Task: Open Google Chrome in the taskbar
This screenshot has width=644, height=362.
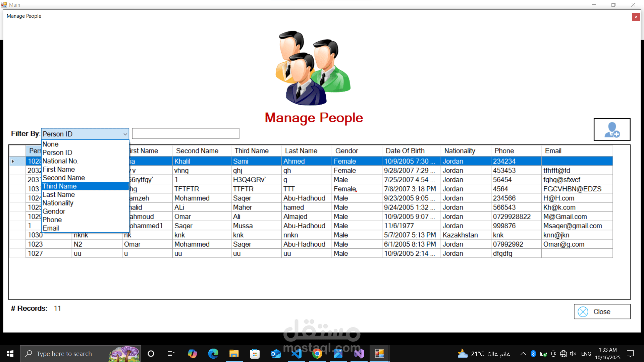Action: tap(317, 354)
